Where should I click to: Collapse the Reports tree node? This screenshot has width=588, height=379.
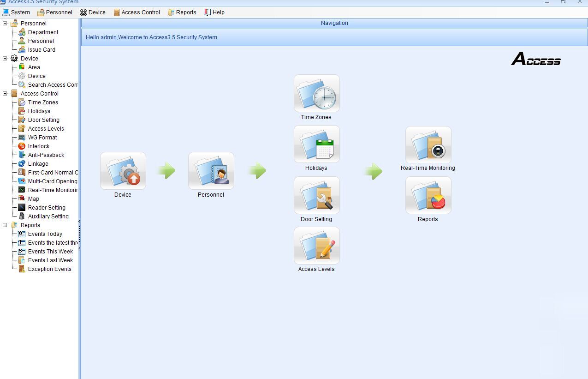(6, 225)
